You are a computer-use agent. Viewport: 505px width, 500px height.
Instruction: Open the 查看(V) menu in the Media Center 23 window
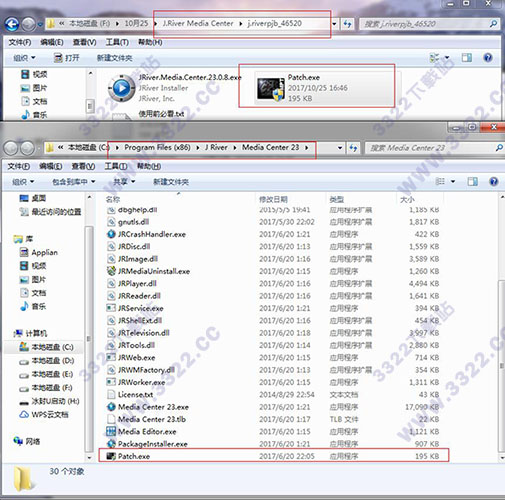tap(83, 166)
